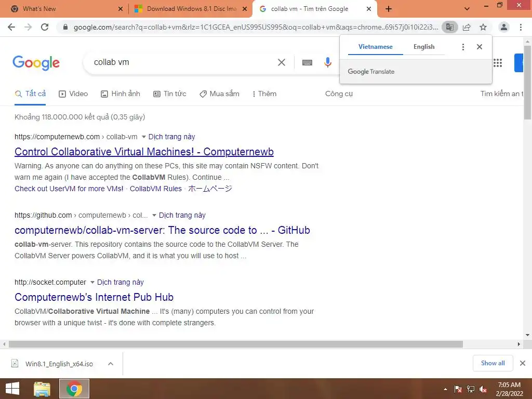Open the ホームページ sitelink

click(x=210, y=189)
